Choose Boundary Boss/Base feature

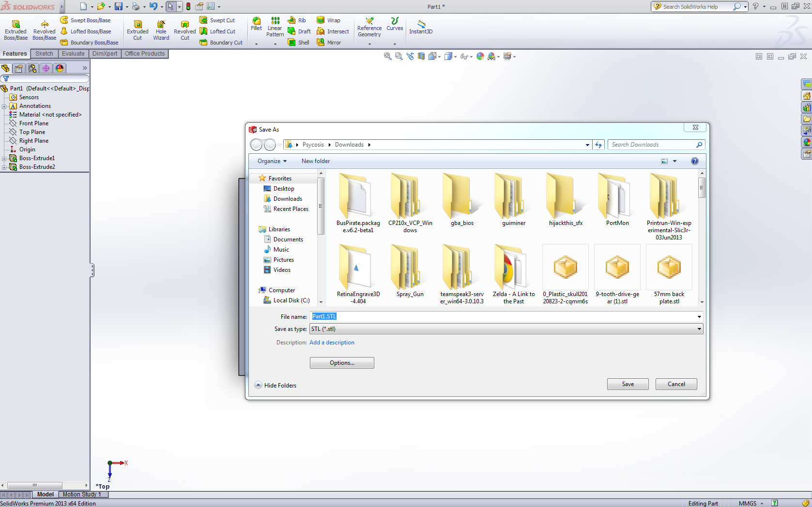click(x=89, y=43)
